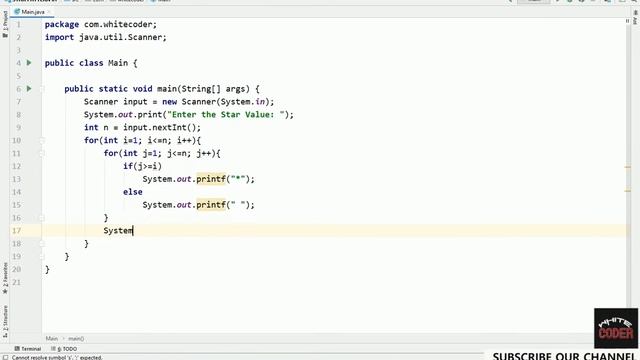This screenshot has width=640, height=360.
Task: Run the main method from the line 6 gutter
Action: pyautogui.click(x=29, y=89)
